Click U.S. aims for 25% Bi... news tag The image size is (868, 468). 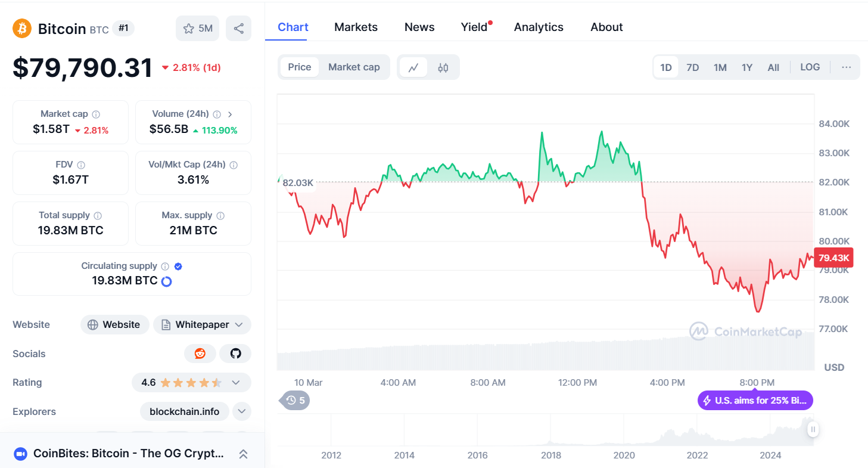pyautogui.click(x=755, y=401)
